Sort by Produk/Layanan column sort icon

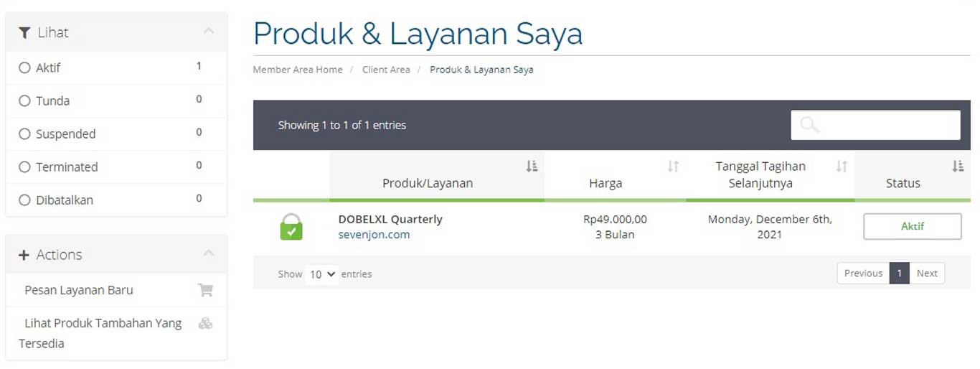coord(532,167)
